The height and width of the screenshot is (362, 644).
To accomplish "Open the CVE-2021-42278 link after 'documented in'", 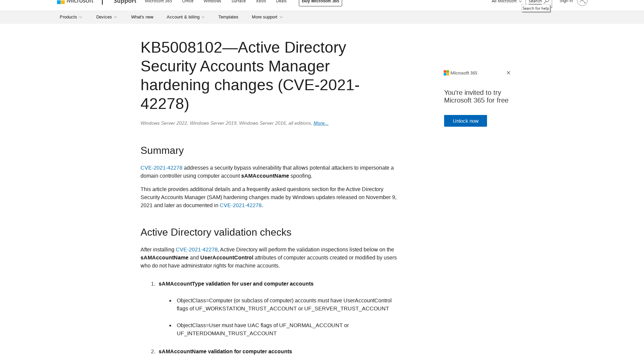I will click(240, 205).
